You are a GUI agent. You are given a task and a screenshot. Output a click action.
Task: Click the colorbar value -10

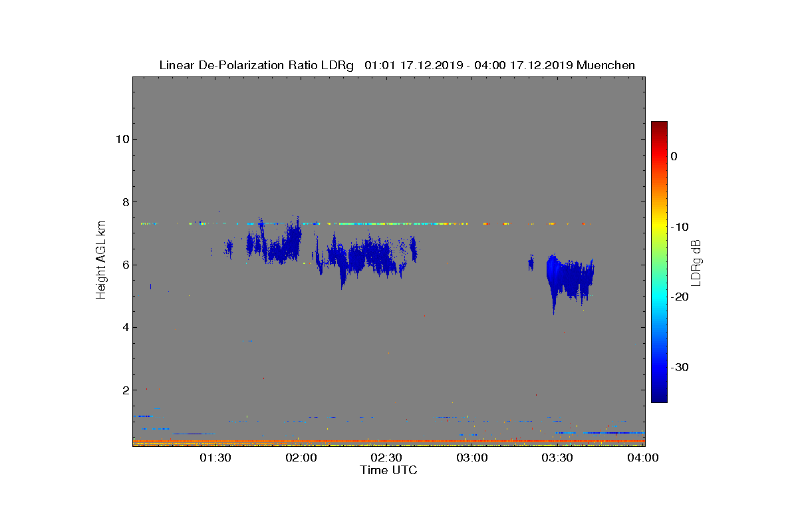click(678, 227)
